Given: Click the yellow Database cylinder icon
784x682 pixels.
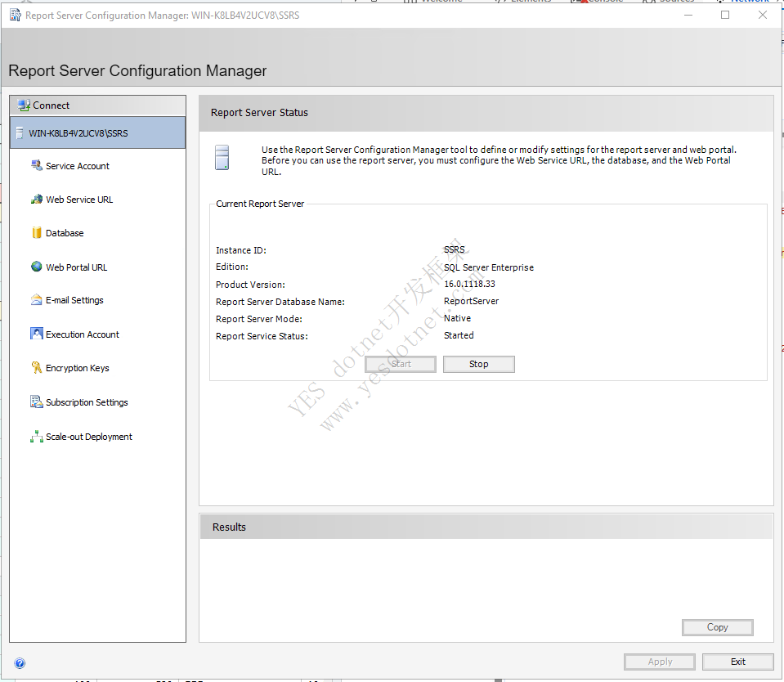Looking at the screenshot, I should pyautogui.click(x=36, y=233).
